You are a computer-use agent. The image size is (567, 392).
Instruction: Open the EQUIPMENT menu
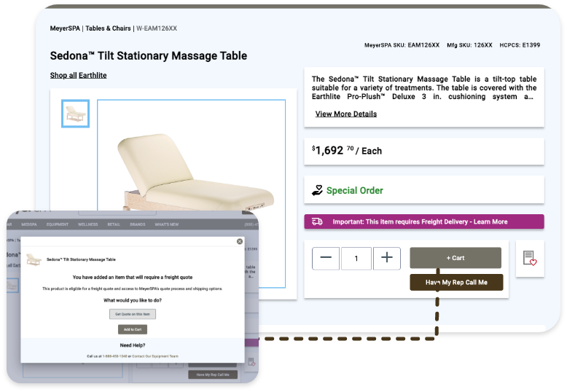57,224
